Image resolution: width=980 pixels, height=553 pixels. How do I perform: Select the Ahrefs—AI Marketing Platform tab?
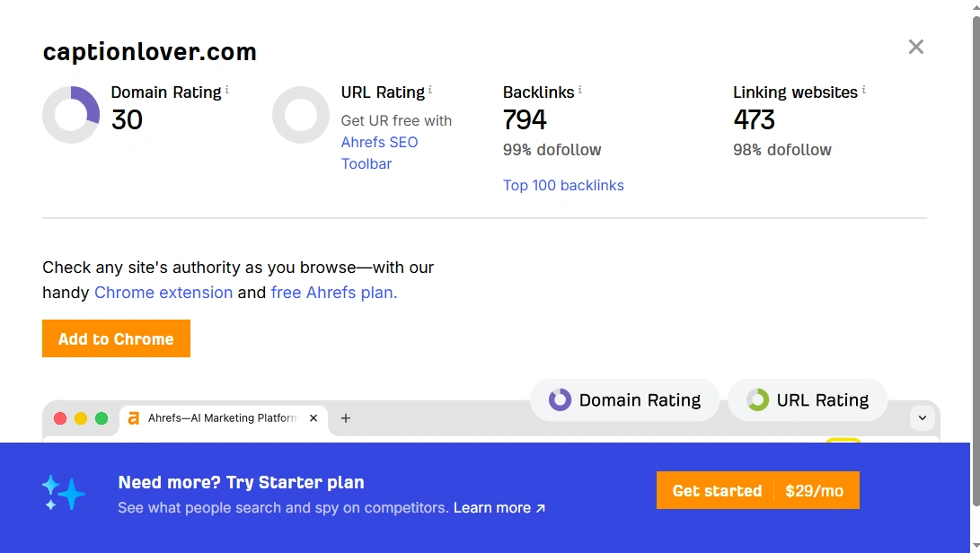pos(220,417)
